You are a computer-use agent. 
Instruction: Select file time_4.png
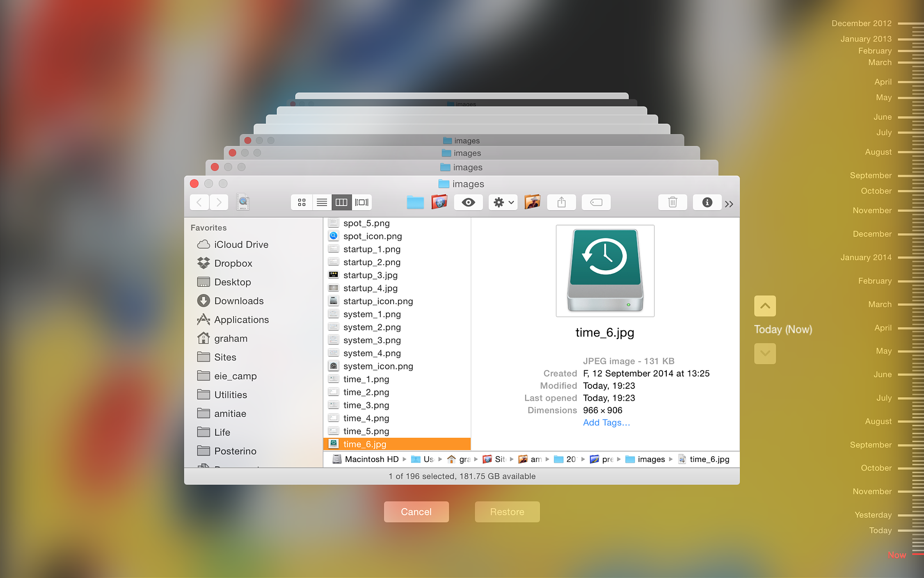(397, 418)
